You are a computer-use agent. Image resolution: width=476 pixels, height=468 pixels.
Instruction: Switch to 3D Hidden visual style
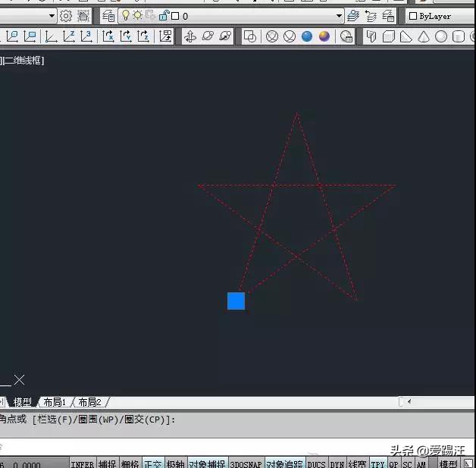tap(290, 36)
